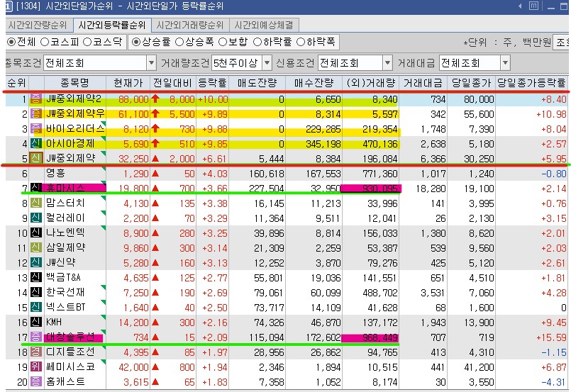Screen dimensions: 571x392
Task: Open the 종목조건 dropdown
Action: click(152, 63)
